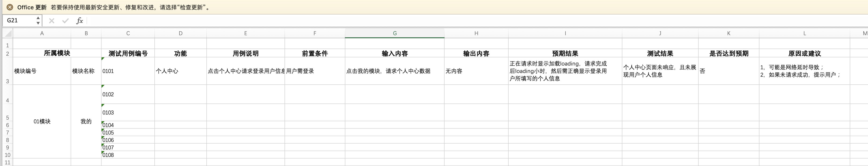868x166 pixels.
Task: Click the select-all corner triangle
Action: coord(8,33)
